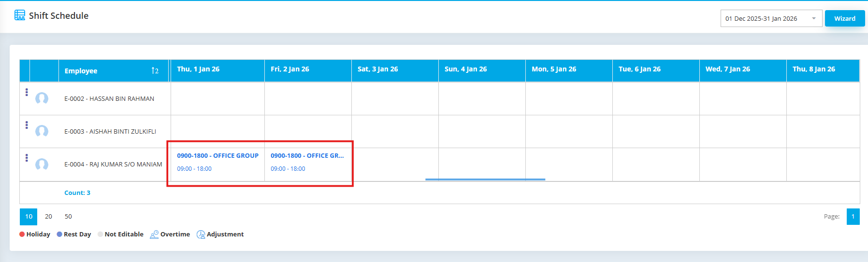Click the Wizard button
This screenshot has width=868, height=262.
tap(845, 18)
